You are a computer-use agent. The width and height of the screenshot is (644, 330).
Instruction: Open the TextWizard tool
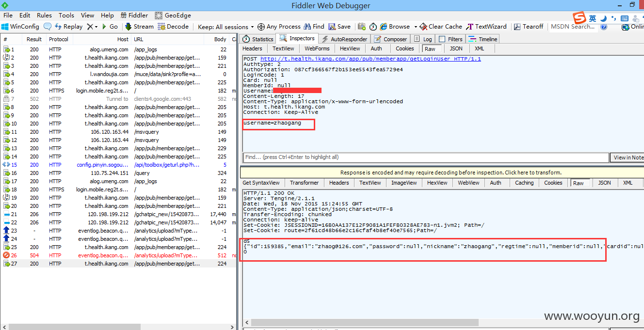(x=486, y=27)
